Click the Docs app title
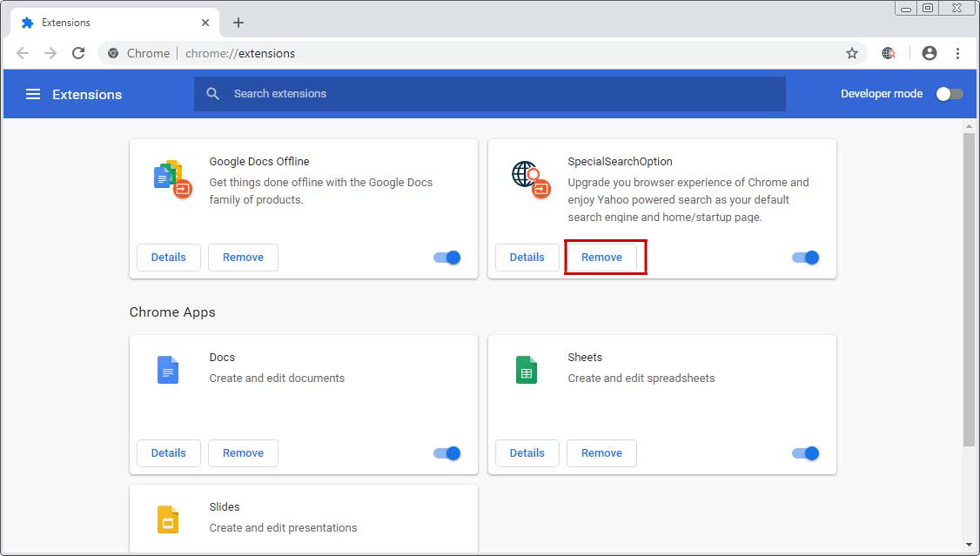The image size is (980, 556). coord(222,358)
